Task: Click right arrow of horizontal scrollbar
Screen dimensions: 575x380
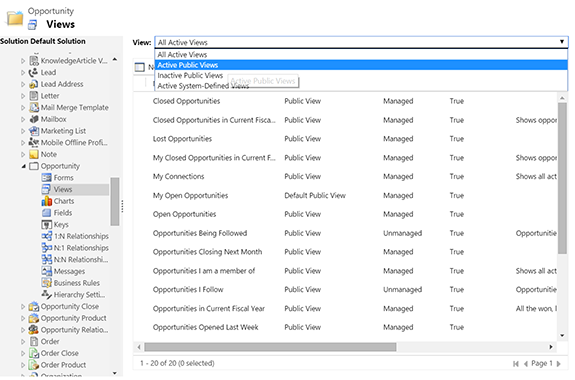Action: point(550,347)
